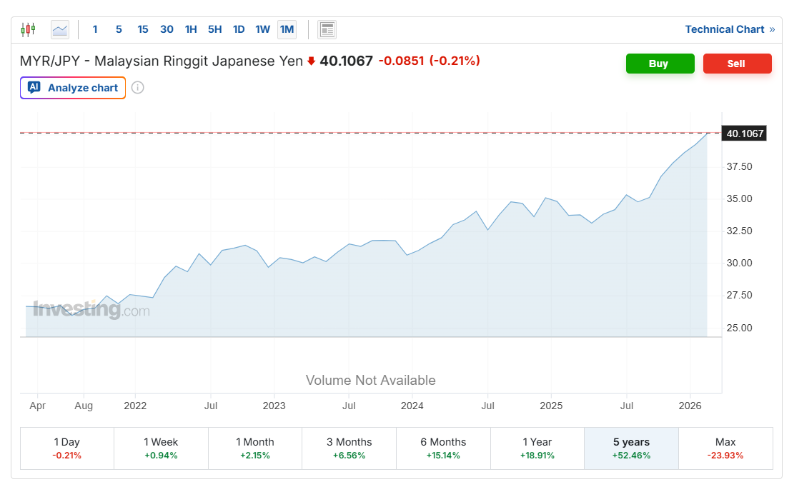Set chart interval to 1H
This screenshot has height=487, width=792.
click(191, 29)
